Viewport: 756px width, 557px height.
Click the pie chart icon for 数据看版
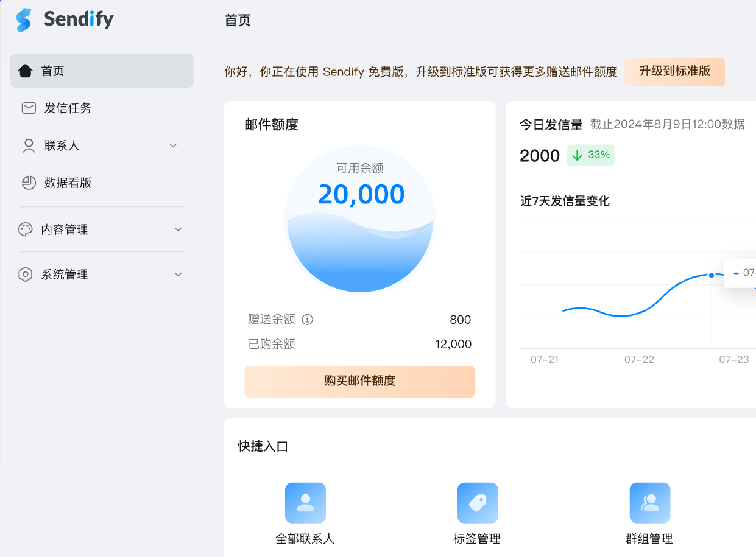pos(29,183)
